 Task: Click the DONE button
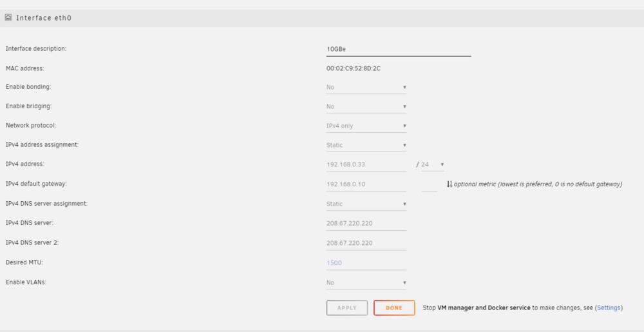tap(394, 308)
